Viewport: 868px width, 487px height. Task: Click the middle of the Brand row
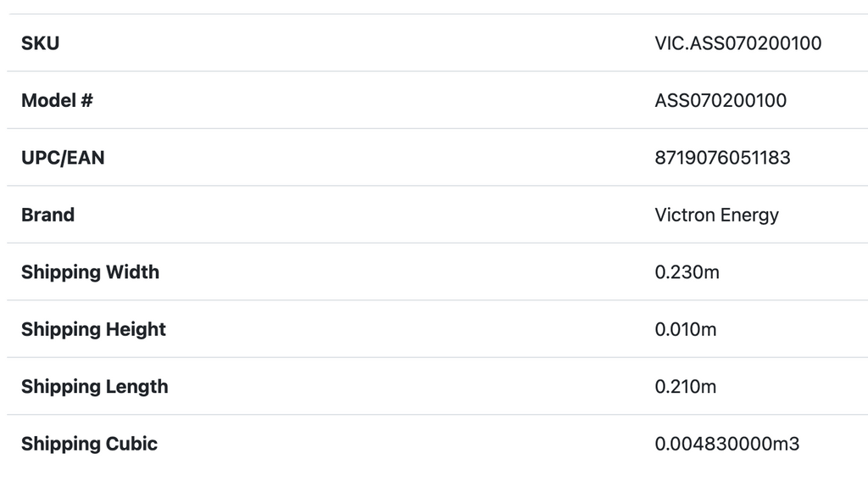[x=434, y=215]
